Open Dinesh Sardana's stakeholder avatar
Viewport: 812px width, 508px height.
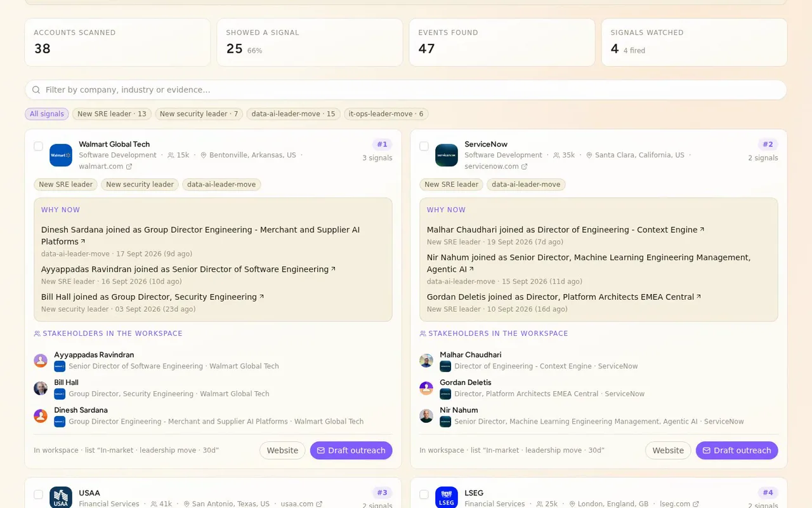[41, 416]
